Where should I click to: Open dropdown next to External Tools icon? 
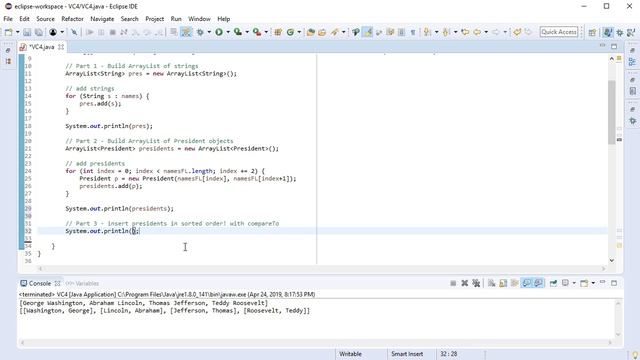coord(266,32)
